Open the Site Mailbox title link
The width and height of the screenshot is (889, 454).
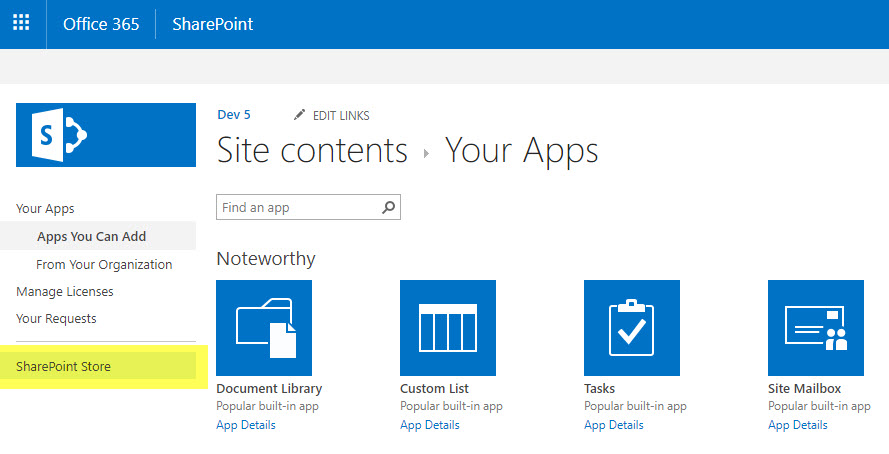[805, 389]
